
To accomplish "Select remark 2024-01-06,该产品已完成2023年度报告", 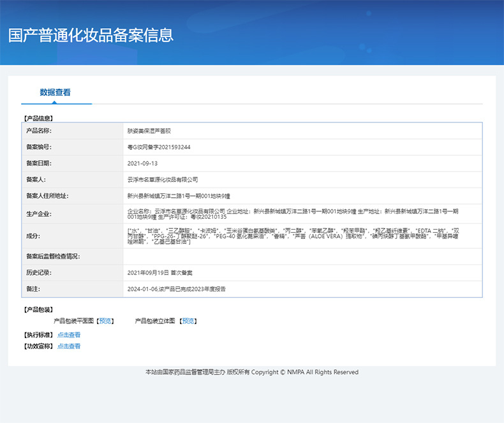I will point(177,289).
